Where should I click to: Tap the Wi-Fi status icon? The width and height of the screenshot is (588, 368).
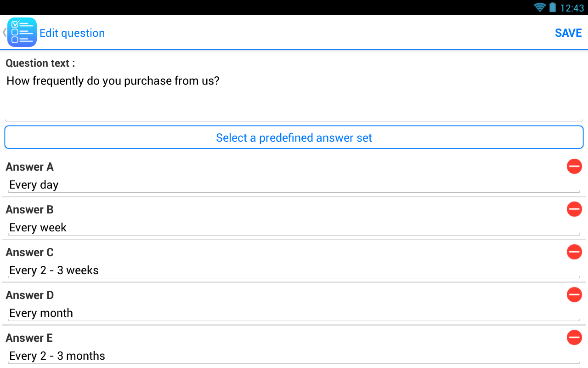pyautogui.click(x=540, y=7)
